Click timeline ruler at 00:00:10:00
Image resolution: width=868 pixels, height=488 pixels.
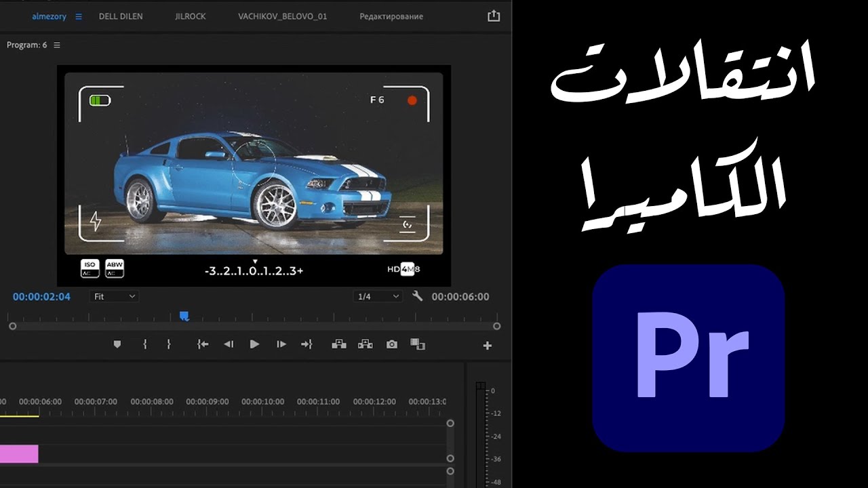(x=262, y=402)
